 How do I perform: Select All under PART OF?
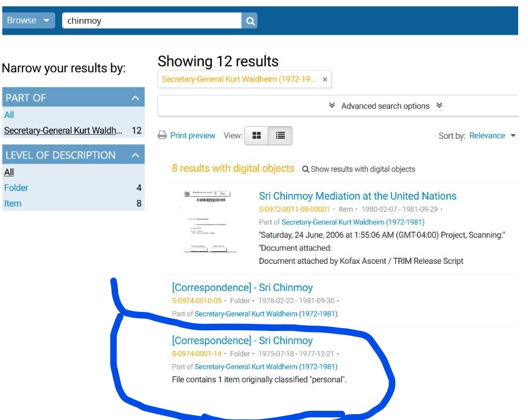(9, 115)
